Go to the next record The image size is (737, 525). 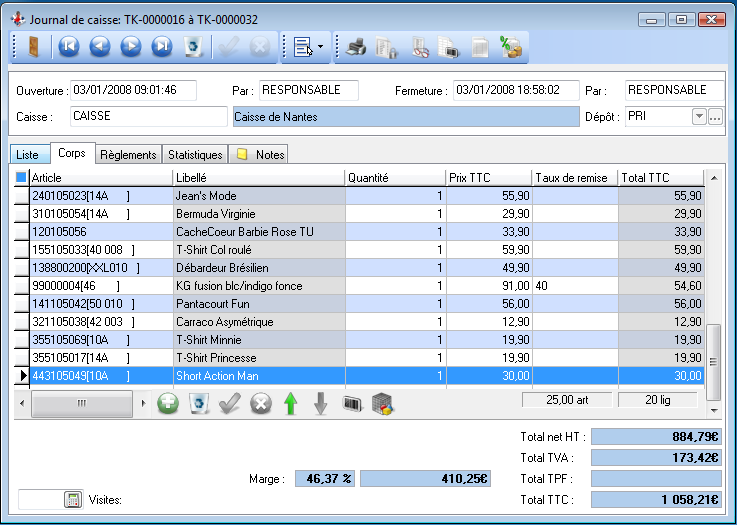pos(131,47)
